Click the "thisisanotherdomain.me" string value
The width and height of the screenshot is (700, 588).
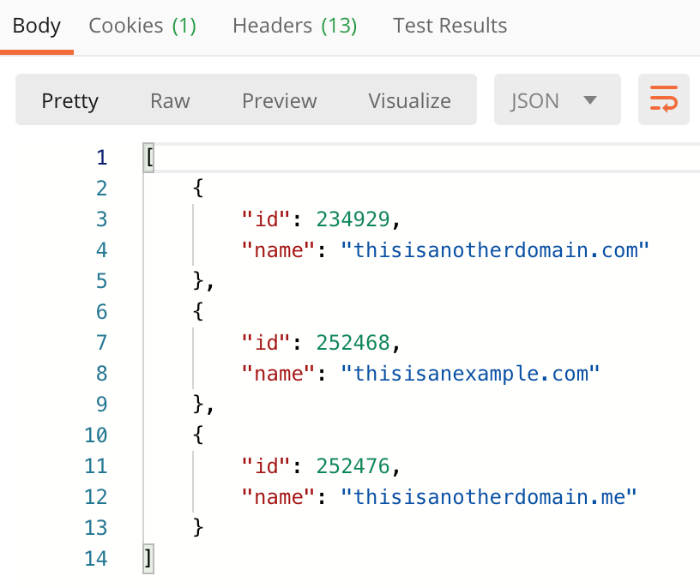(x=488, y=497)
